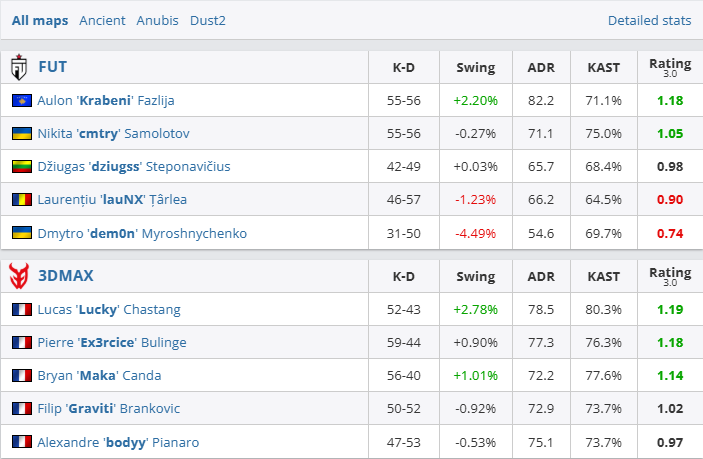The height and width of the screenshot is (459, 703).
Task: Open the 3DMAX team name link
Action: tap(65, 275)
